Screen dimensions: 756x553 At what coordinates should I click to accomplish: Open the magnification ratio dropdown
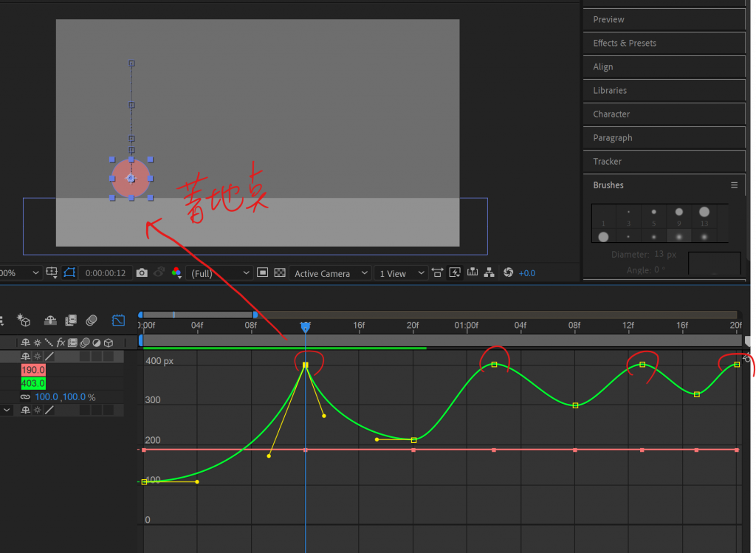tap(20, 273)
